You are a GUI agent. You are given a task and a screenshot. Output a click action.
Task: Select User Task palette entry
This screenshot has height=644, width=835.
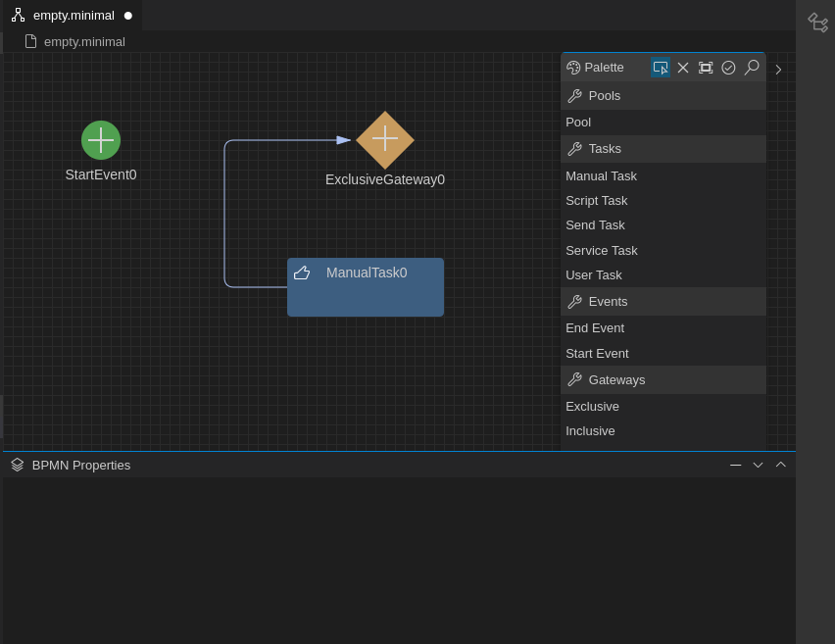click(x=663, y=274)
